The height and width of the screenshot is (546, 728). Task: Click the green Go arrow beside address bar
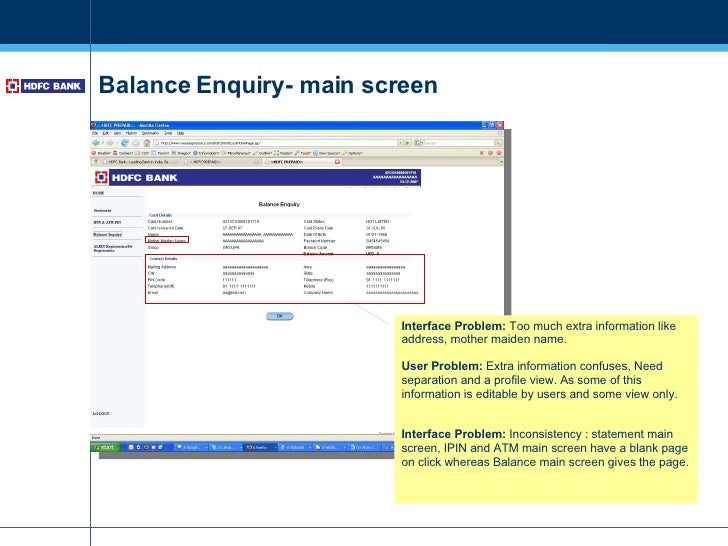pyautogui.click(x=407, y=143)
